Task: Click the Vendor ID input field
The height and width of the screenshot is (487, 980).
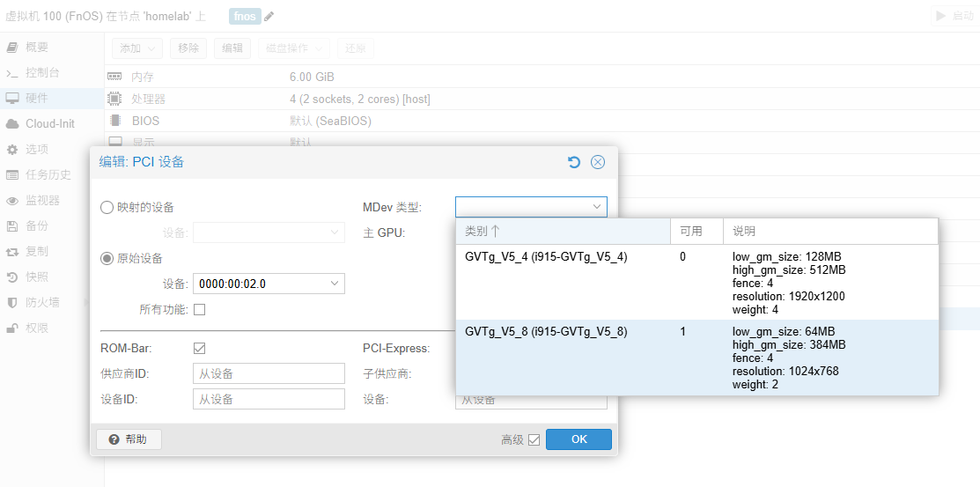Action: tap(269, 373)
